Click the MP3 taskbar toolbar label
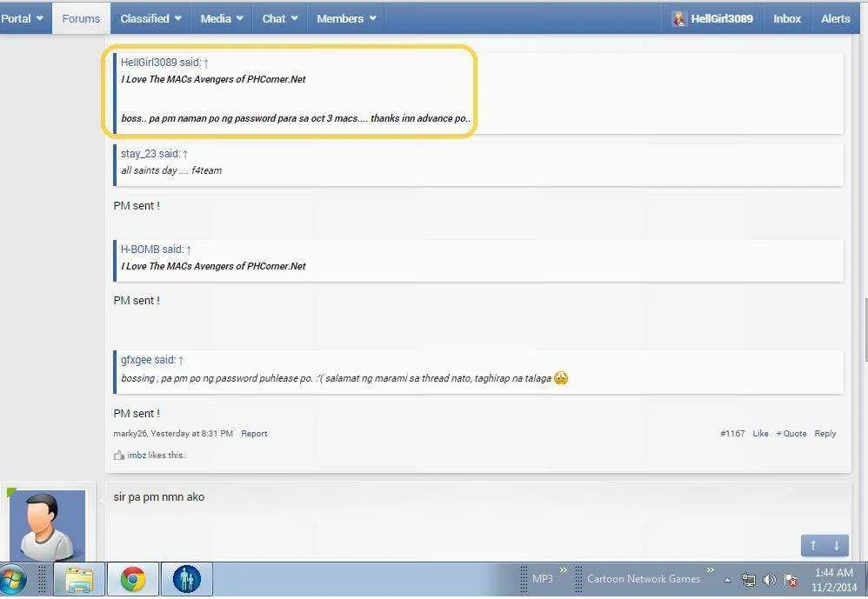Image resolution: width=868 pixels, height=599 pixels. click(543, 579)
